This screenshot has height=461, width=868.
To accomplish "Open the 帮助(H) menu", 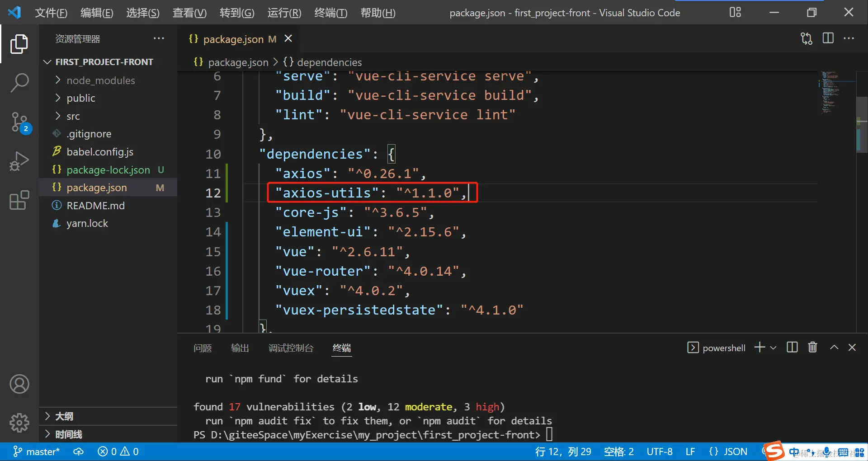I will tap(378, 13).
